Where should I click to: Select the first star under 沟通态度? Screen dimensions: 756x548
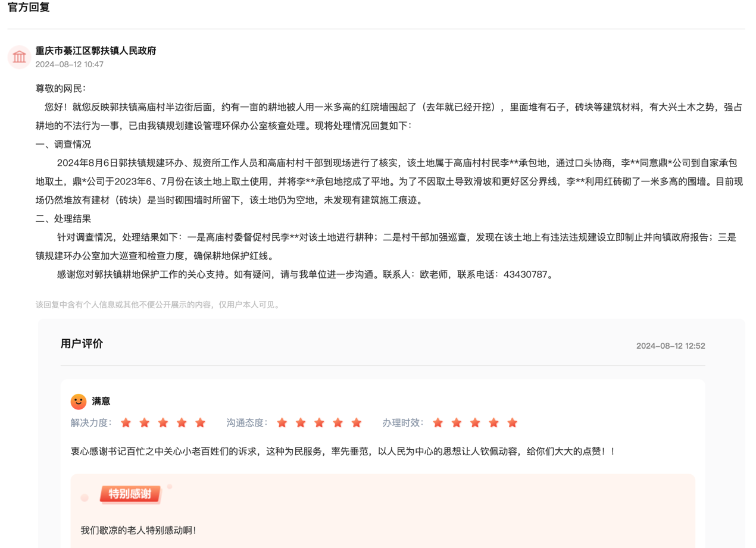pos(282,422)
